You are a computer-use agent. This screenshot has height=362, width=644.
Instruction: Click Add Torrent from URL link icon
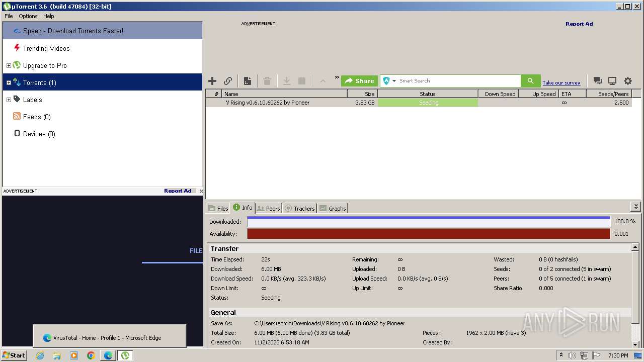click(x=228, y=81)
